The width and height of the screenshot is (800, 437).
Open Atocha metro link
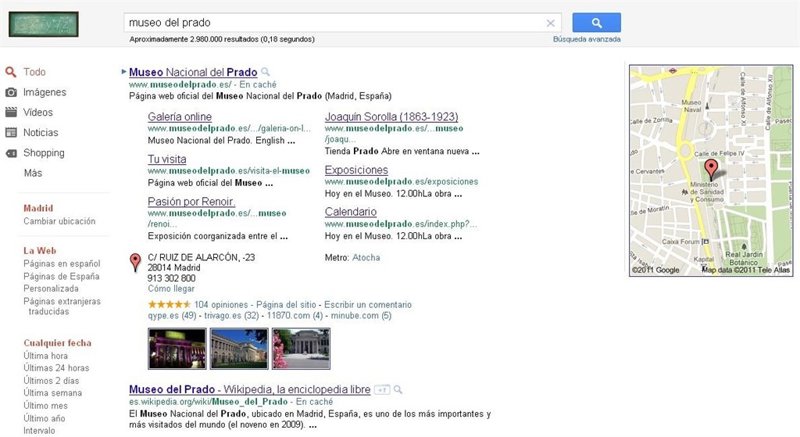tap(366, 258)
